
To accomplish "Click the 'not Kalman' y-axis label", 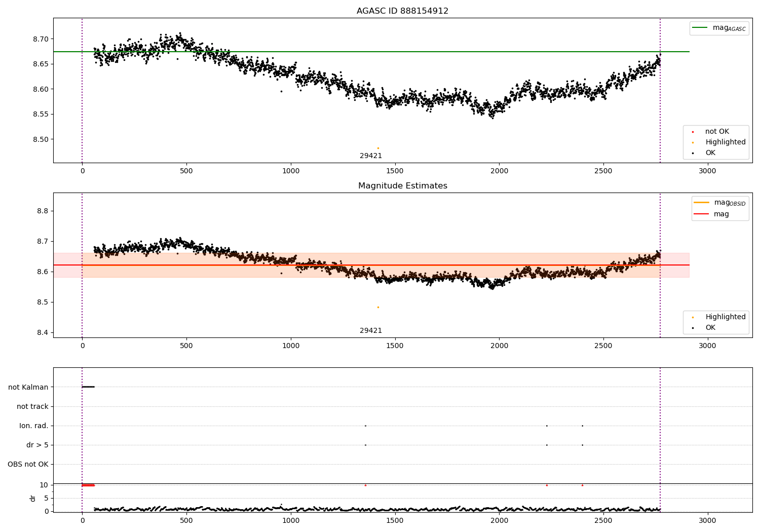I will pyautogui.click(x=28, y=387).
